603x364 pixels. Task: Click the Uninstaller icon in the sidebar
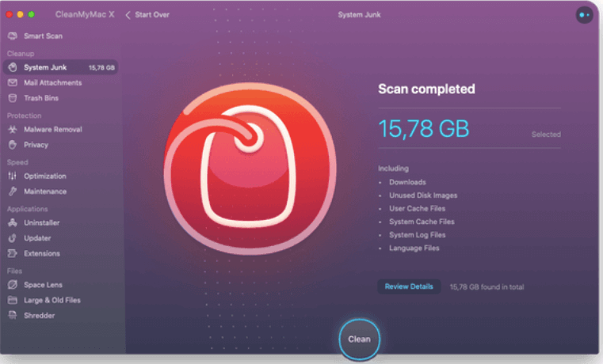click(13, 222)
